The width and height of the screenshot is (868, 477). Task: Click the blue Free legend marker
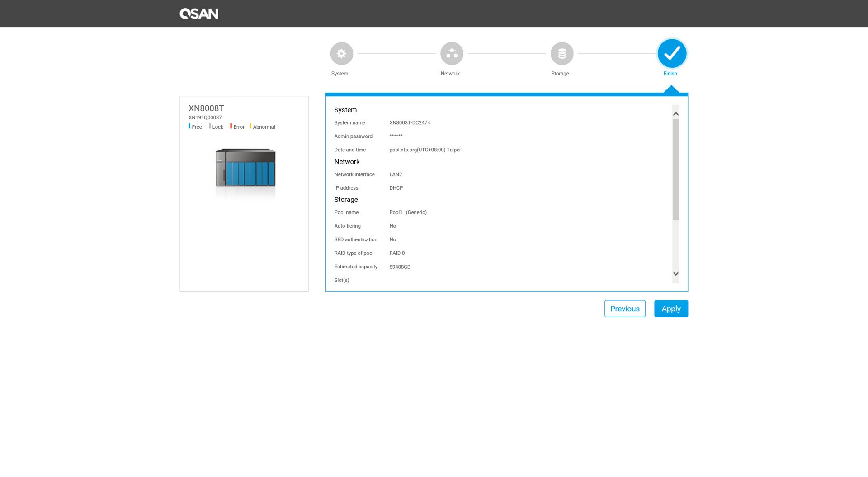click(x=189, y=126)
